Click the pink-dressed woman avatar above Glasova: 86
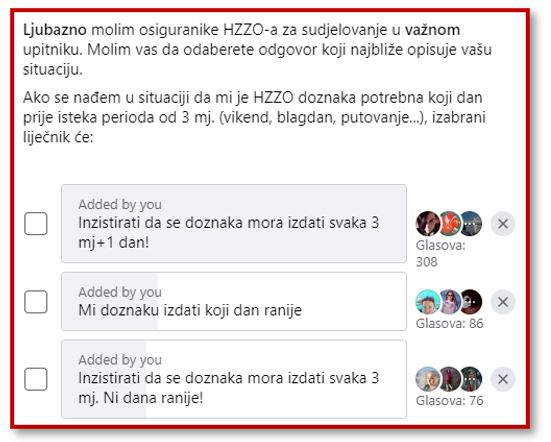The height and width of the screenshot is (442, 551). click(450, 302)
